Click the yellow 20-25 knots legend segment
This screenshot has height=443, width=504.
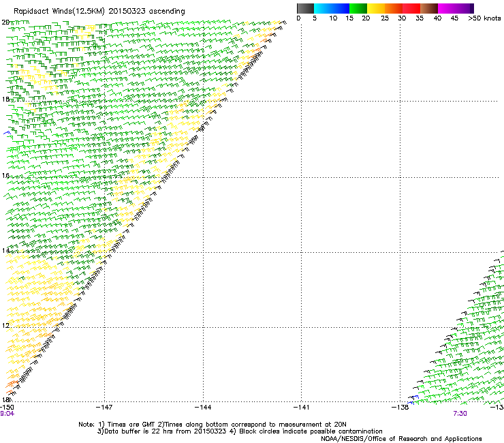[x=376, y=8]
